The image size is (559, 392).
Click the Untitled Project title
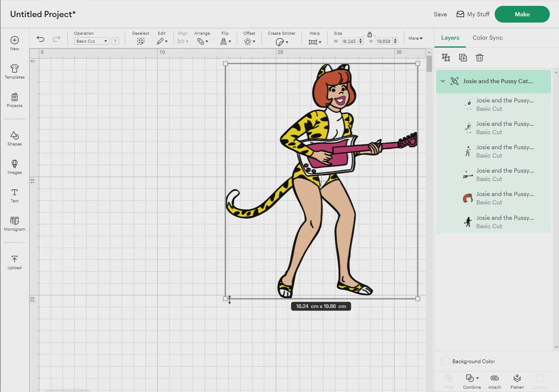click(x=43, y=14)
